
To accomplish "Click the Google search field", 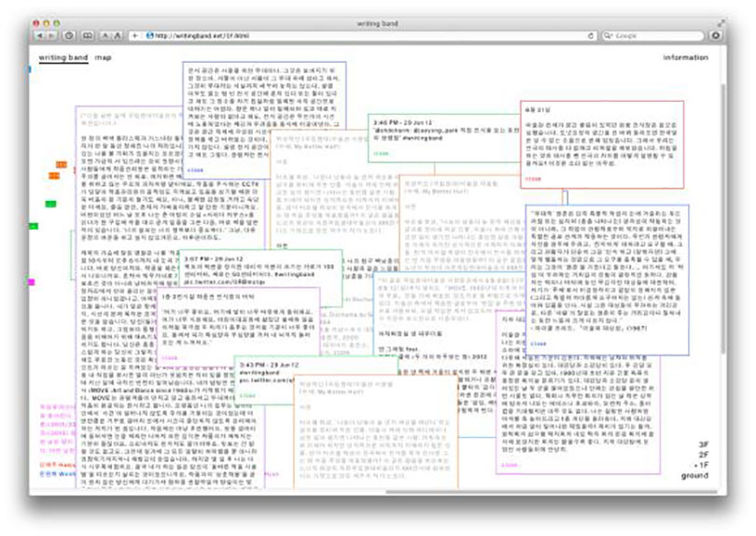I will click(653, 35).
